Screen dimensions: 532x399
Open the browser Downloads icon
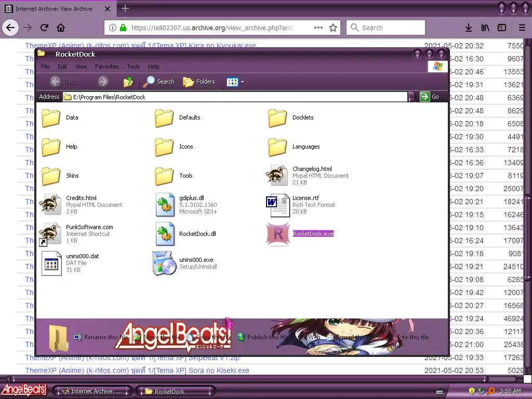[x=469, y=28]
